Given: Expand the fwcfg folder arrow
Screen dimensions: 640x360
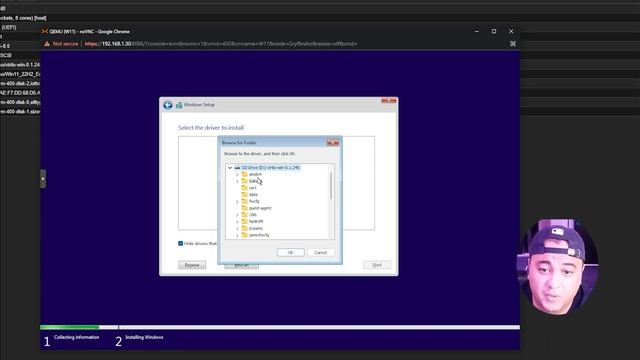Looking at the screenshot, I should click(x=237, y=202).
